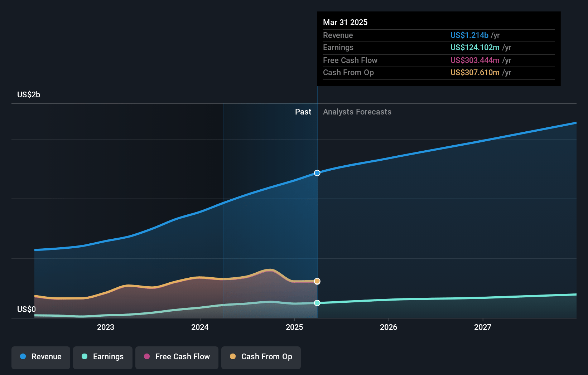This screenshot has height=375, width=588.
Task: Click the Free Cash Flow label in tooltip
Action: [x=350, y=60]
